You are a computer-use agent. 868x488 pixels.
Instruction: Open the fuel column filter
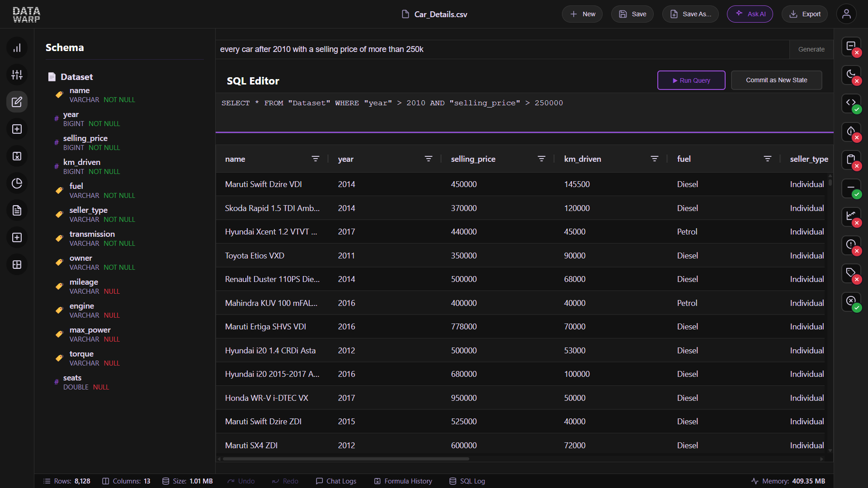point(768,159)
